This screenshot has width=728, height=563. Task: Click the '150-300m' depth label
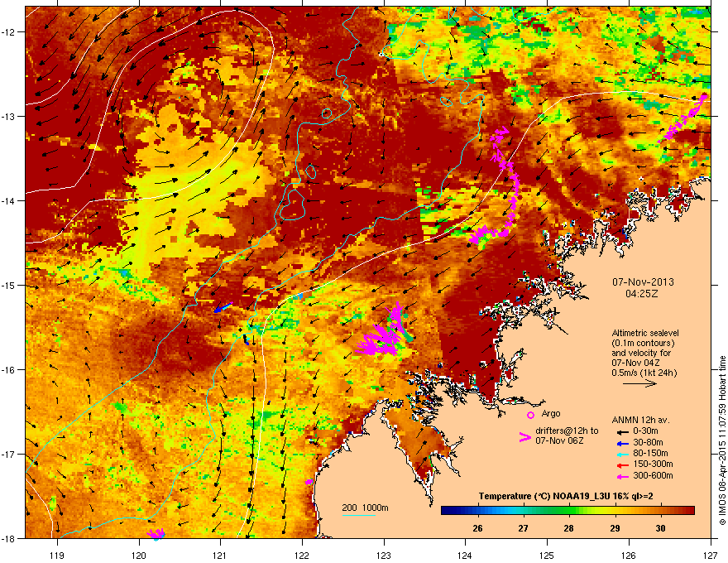653,464
